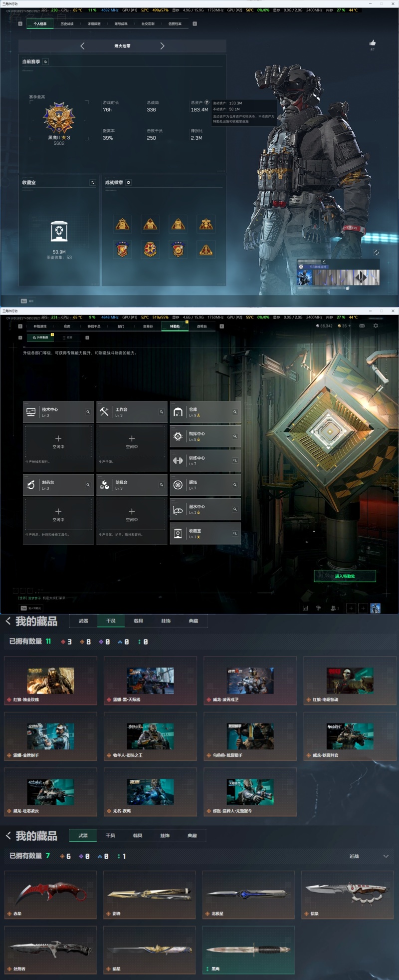Open the mail envelope icon in top bar
Image resolution: width=399 pixels, height=980 pixels.
pyautogui.click(x=362, y=326)
